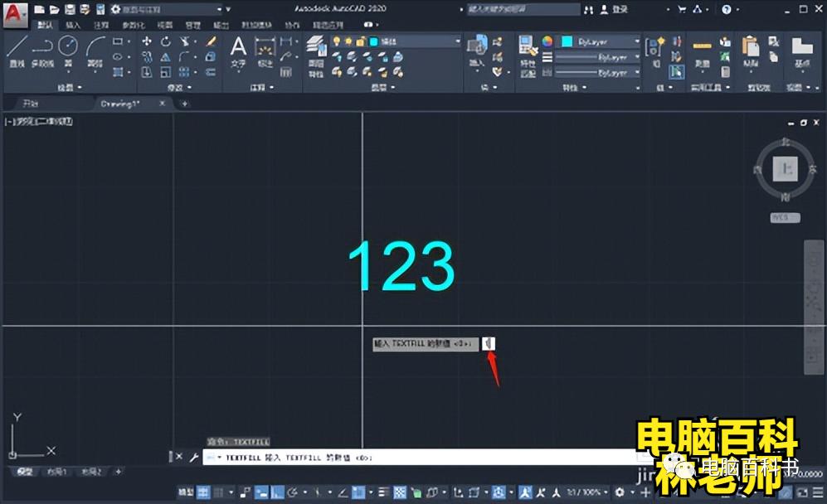Toggle transparency display in status bar
Image resolution: width=827 pixels, height=504 pixels.
[401, 492]
